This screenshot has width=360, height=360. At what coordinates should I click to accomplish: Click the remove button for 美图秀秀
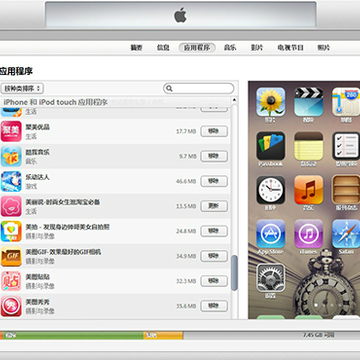(x=214, y=306)
